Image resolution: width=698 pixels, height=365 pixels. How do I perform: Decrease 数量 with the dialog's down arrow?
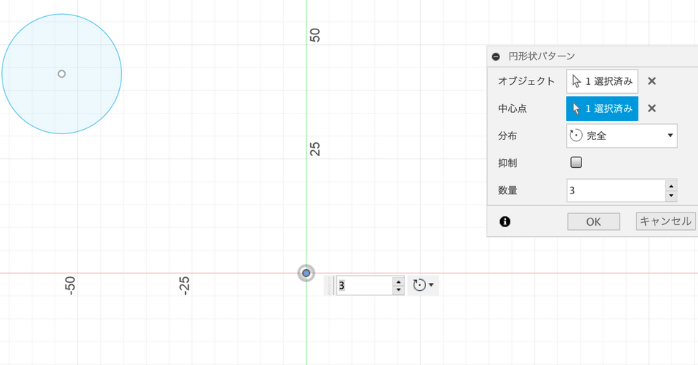point(671,196)
